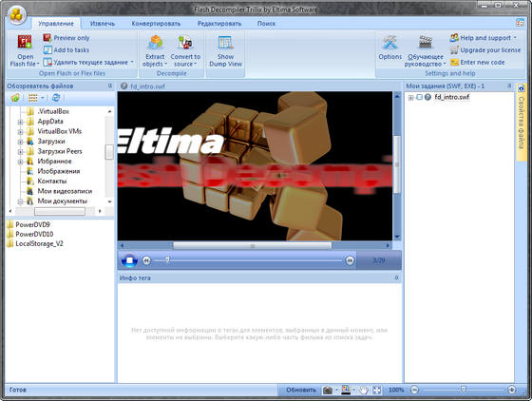The image size is (532, 401).
Task: Click the Open Flash file button
Action: (25, 50)
